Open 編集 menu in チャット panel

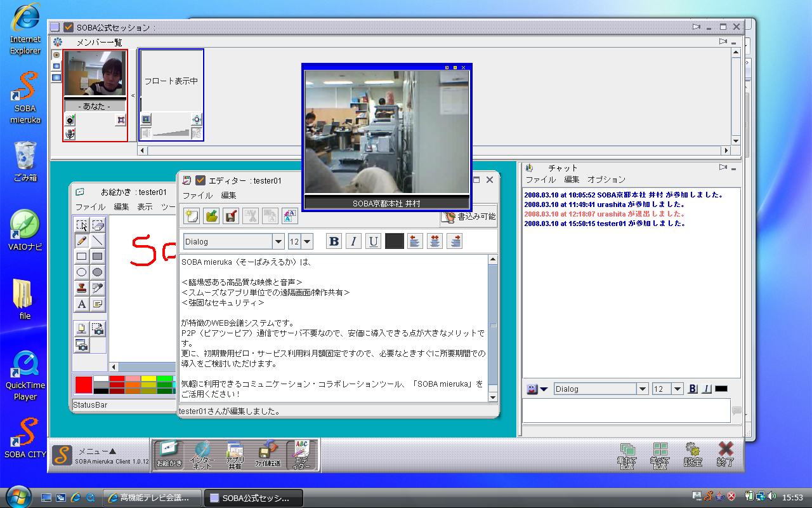click(x=572, y=180)
